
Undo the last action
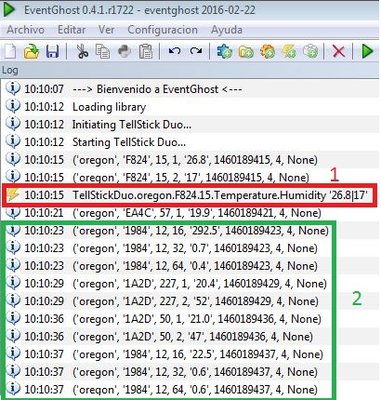point(175,51)
